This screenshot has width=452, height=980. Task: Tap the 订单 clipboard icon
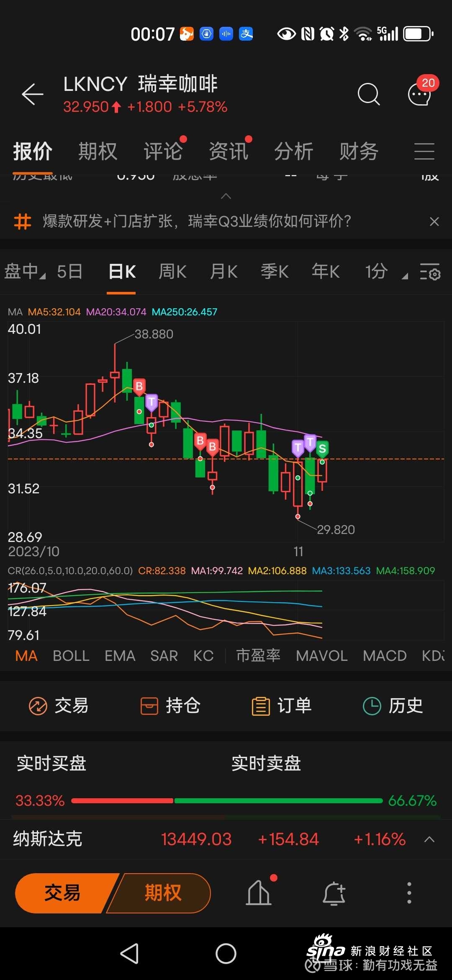[261, 706]
